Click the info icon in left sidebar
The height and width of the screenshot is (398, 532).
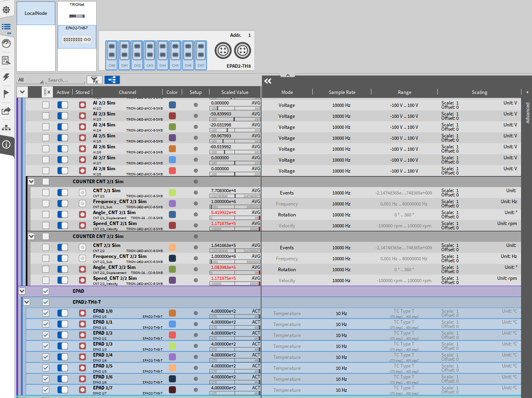coord(6,144)
